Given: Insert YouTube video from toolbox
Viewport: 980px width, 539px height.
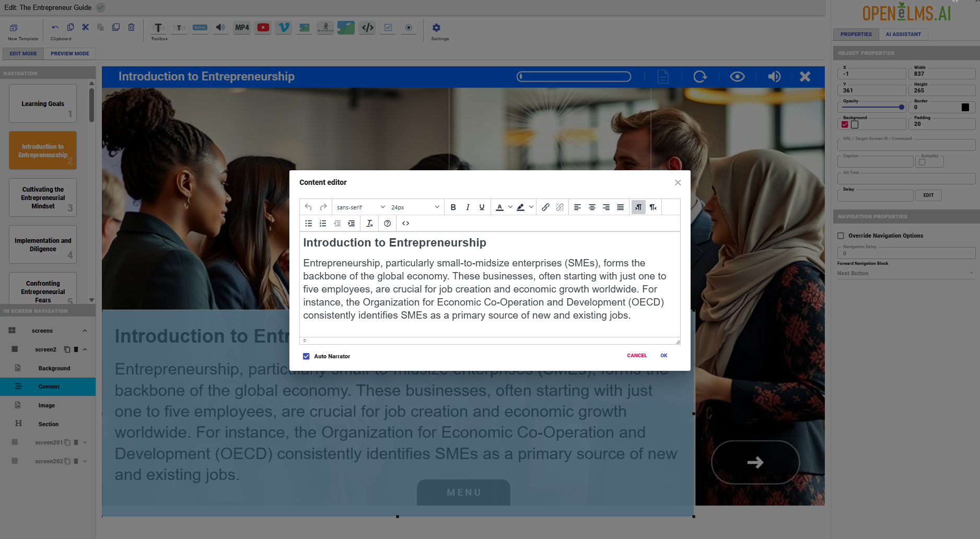Looking at the screenshot, I should (x=263, y=28).
